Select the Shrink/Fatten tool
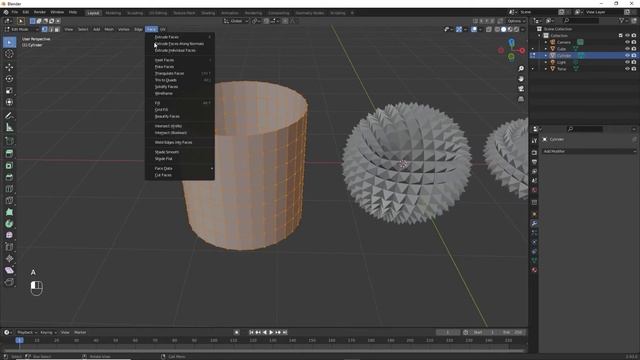 pos(9,258)
